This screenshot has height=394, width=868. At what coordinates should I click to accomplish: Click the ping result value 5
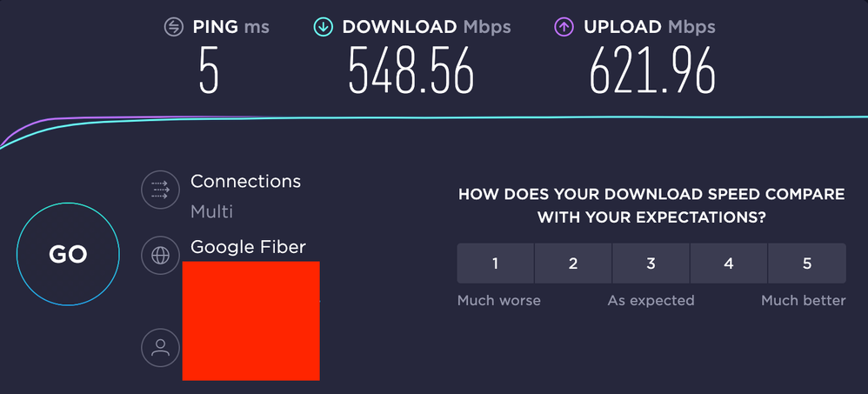pos(209,70)
